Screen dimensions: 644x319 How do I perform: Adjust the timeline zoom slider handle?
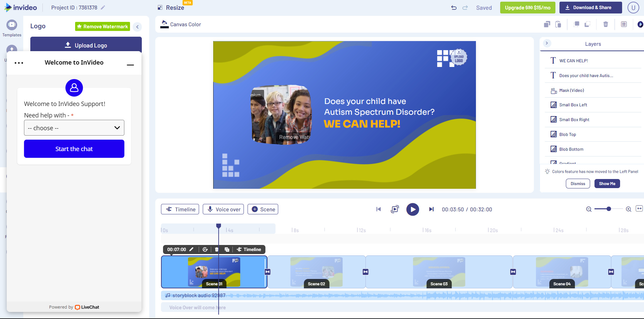pos(609,209)
